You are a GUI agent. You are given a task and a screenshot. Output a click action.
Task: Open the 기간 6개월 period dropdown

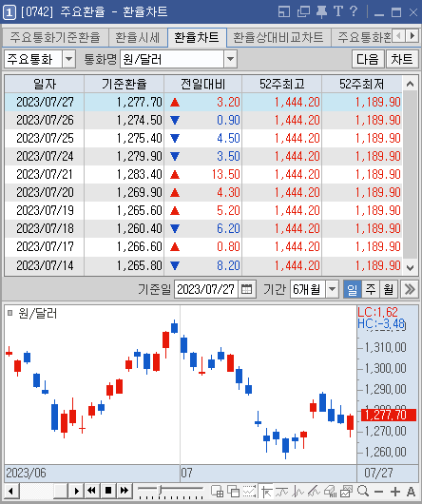[x=333, y=289]
